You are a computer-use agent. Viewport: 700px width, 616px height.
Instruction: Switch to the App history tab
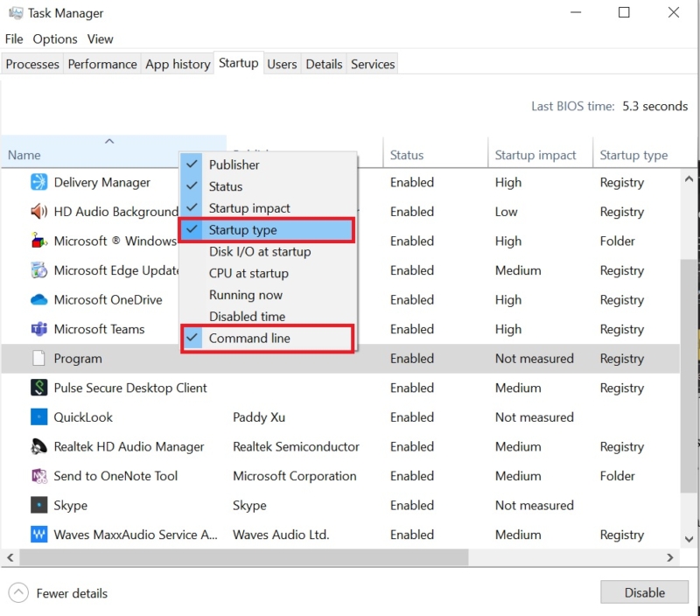(178, 63)
